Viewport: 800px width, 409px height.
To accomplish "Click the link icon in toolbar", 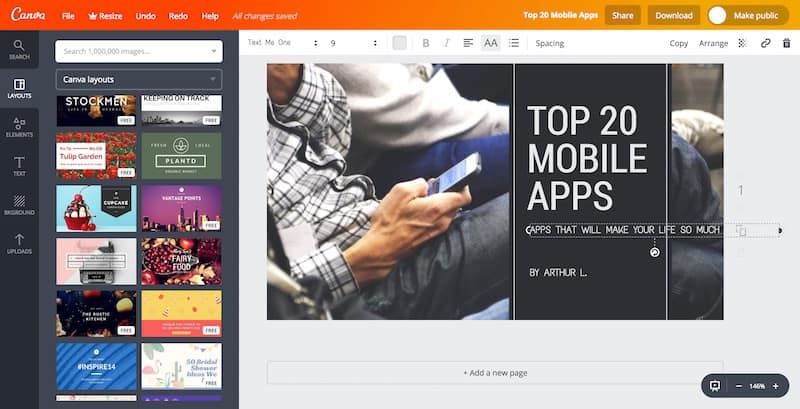I will pos(765,43).
